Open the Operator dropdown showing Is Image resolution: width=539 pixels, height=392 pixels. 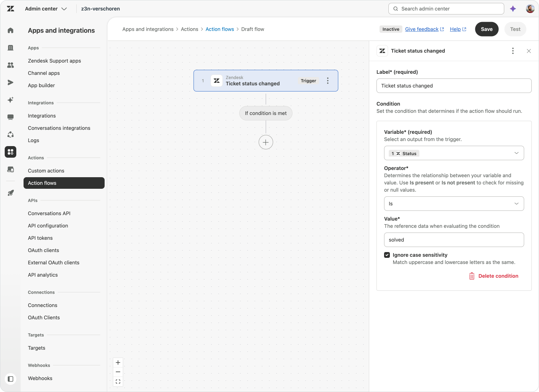click(x=454, y=204)
